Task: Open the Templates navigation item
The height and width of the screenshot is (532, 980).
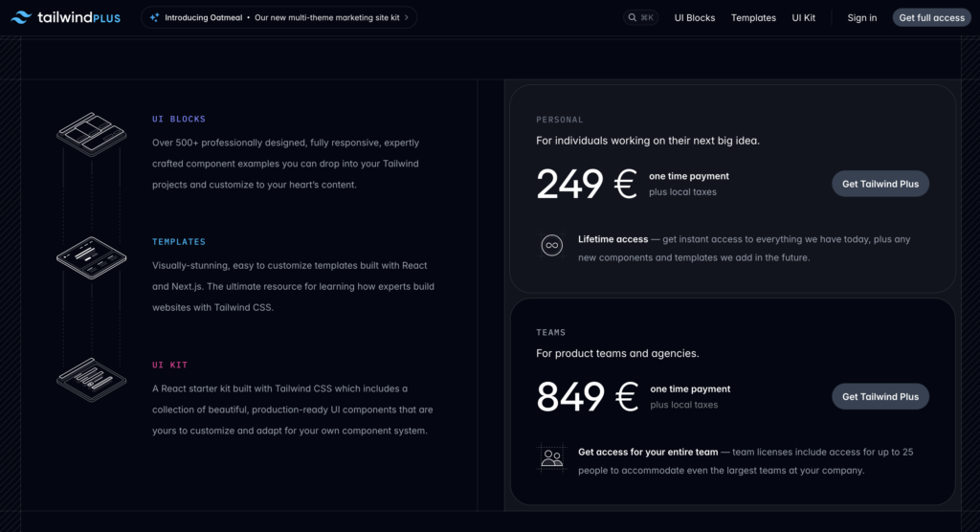Action: (753, 17)
